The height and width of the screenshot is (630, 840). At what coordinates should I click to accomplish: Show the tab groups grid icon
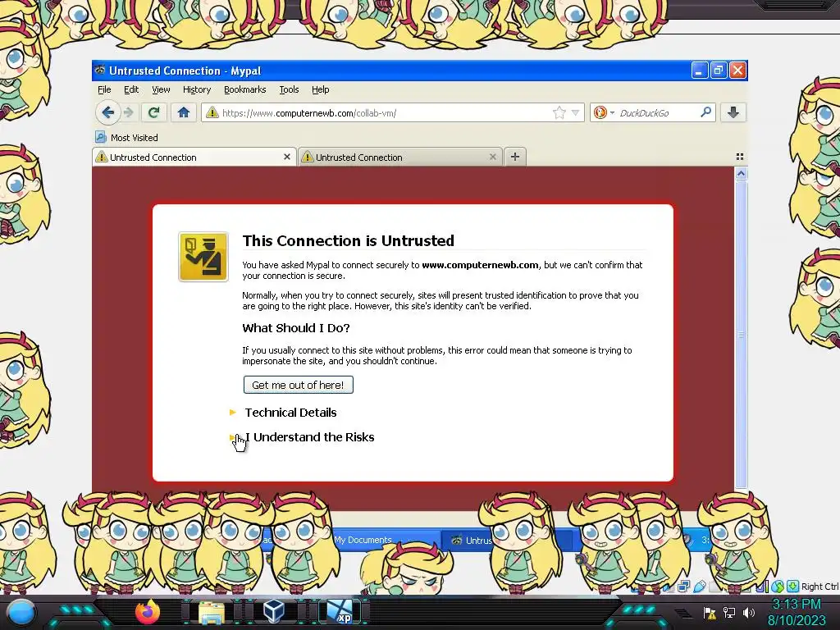coord(740,157)
